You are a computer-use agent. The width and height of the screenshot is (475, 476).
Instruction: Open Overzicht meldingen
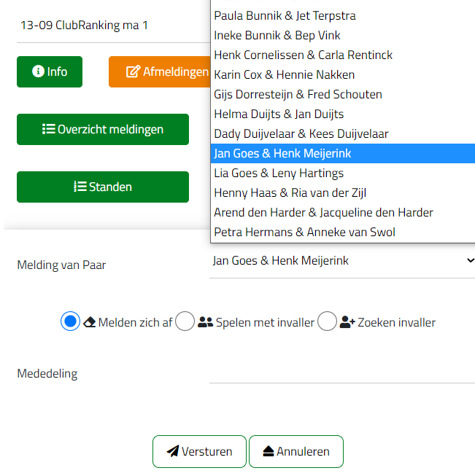point(103,129)
